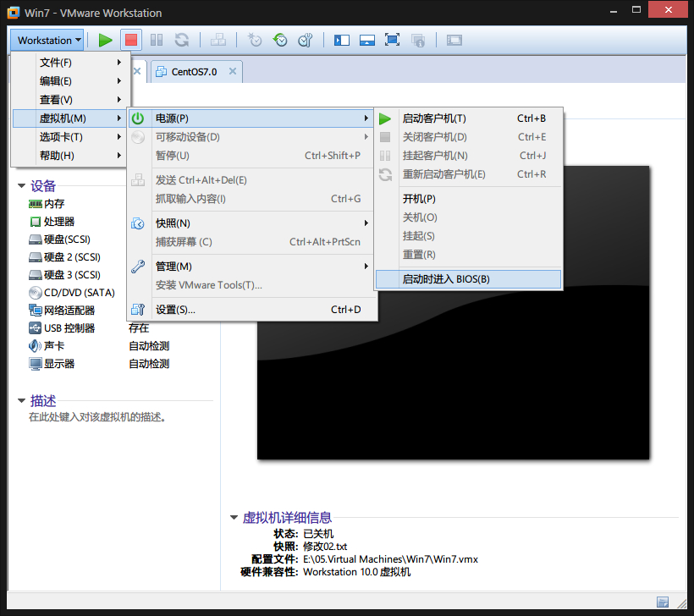
Task: Click the green play icon beside 启动客户机
Action: pos(385,118)
